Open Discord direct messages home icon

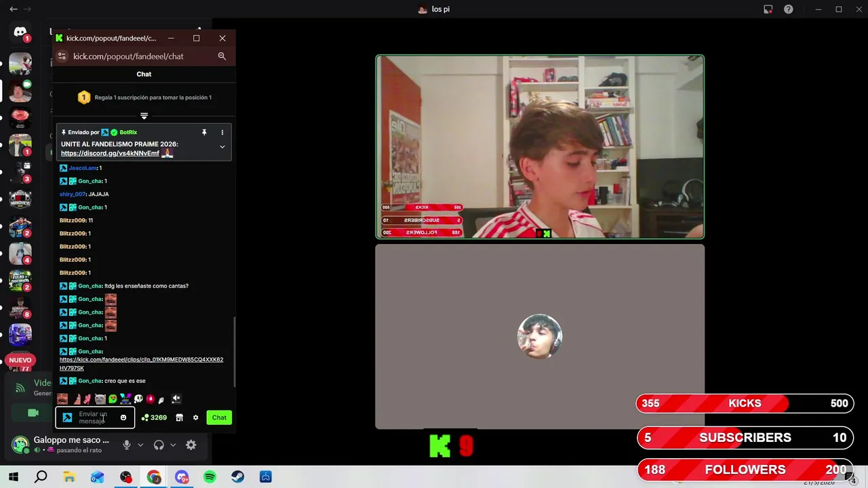pos(20,32)
